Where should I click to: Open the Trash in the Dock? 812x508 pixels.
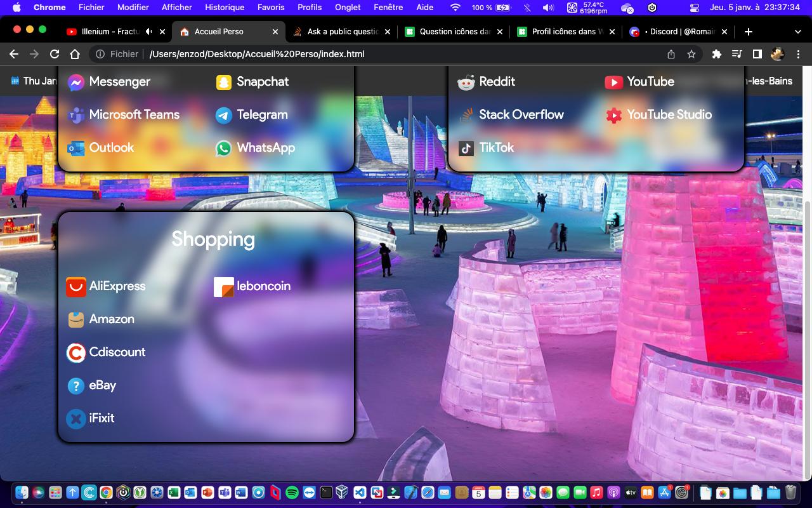pos(790,492)
